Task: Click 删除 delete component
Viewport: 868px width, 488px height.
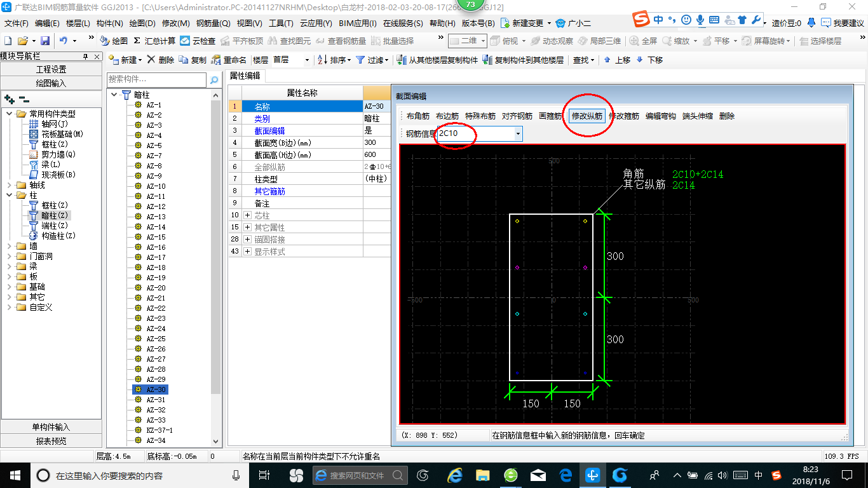Action: tap(161, 60)
